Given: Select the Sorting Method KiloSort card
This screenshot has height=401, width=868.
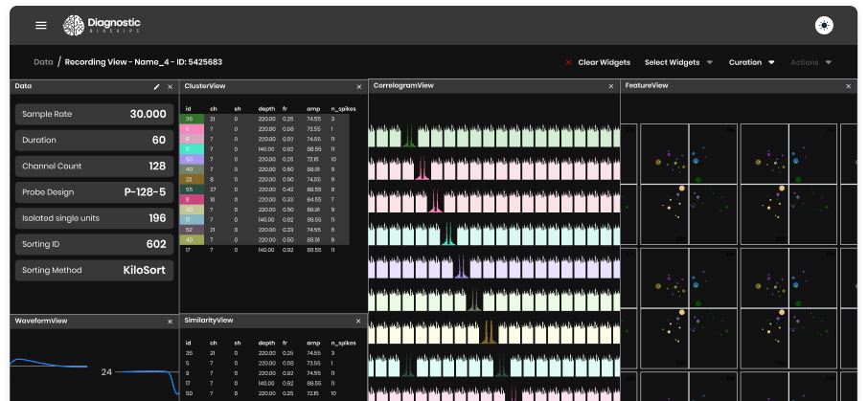Looking at the screenshot, I should pos(94,270).
